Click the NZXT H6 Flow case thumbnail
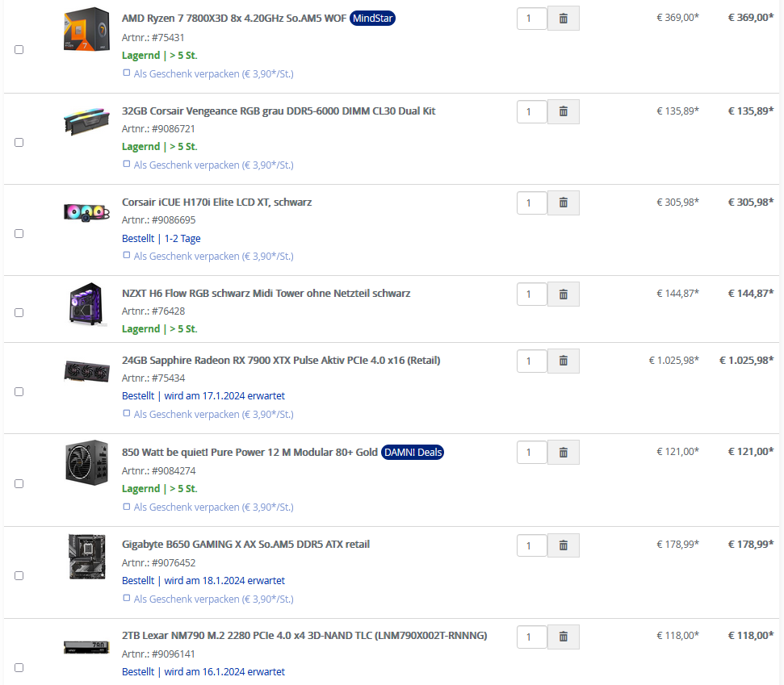784x685 pixels. 87,304
